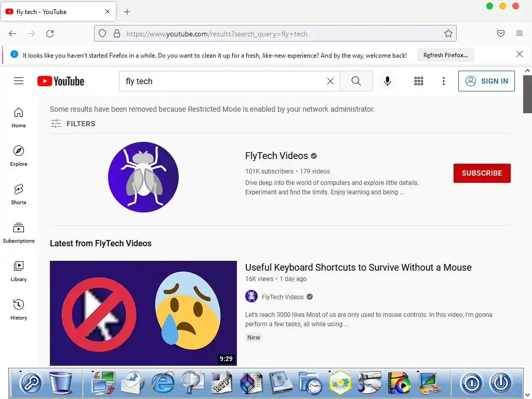Subscribe to FlyTech Videos
532x399 pixels.
(482, 173)
